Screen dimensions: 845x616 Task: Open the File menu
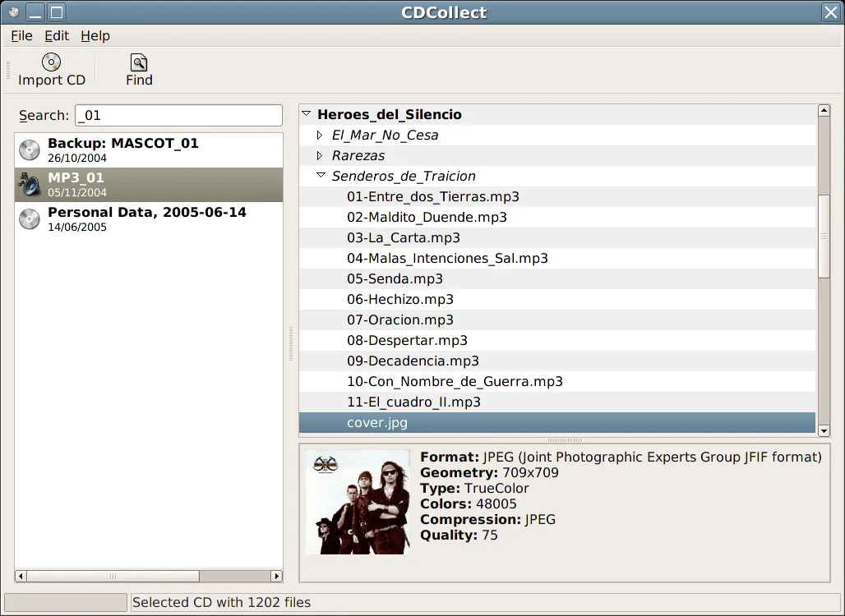pos(21,35)
